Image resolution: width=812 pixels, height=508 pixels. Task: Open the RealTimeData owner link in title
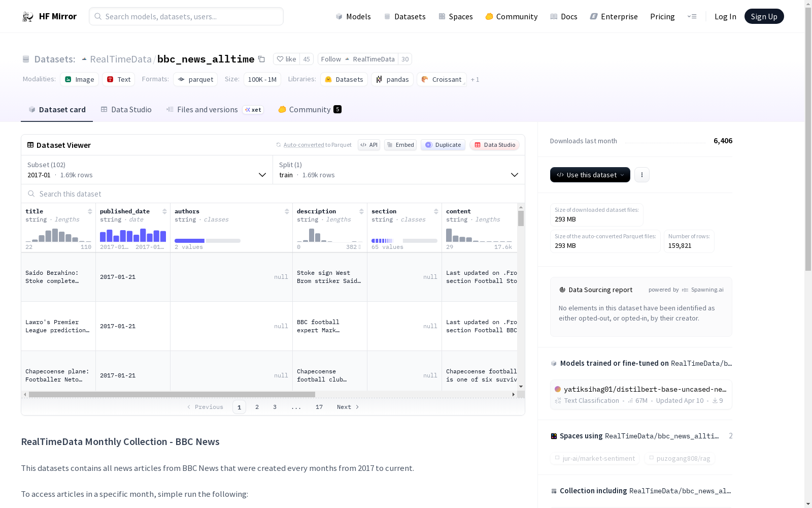pos(121,59)
